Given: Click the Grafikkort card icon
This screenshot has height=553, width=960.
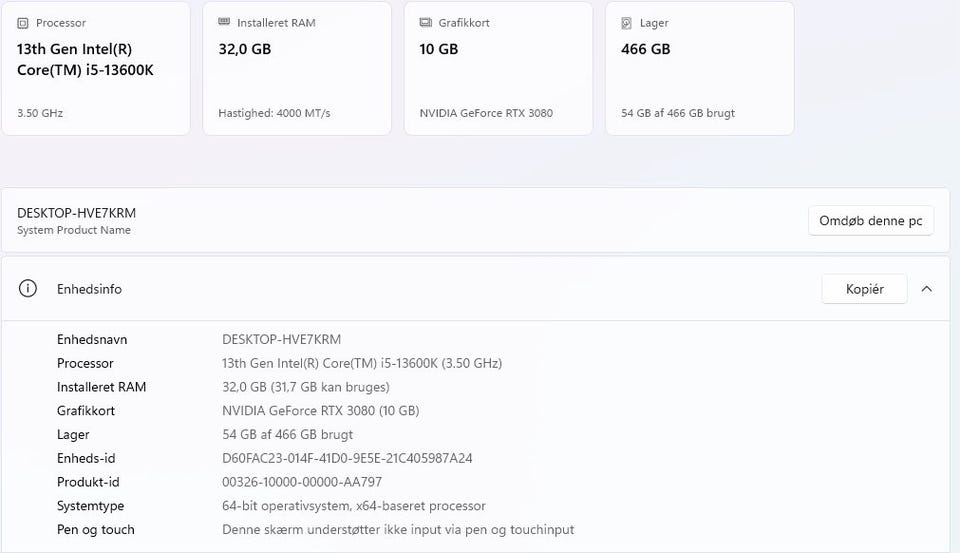Looking at the screenshot, I should coord(426,23).
